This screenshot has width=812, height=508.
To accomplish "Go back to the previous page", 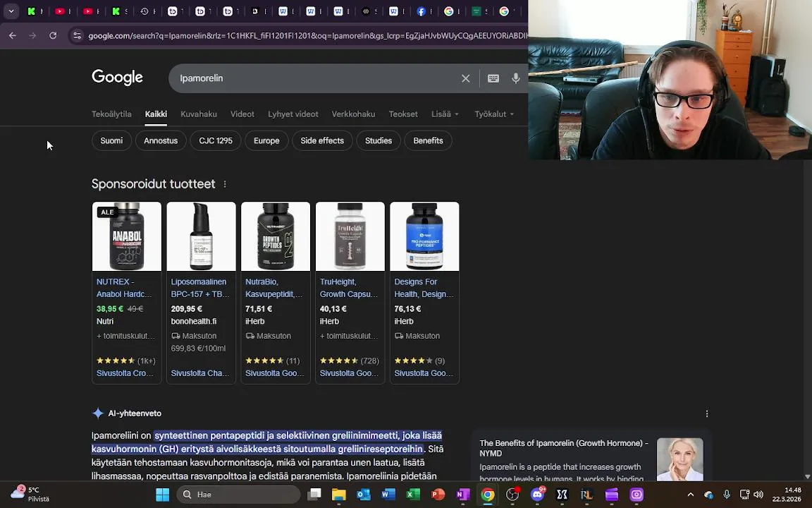I will point(13,36).
